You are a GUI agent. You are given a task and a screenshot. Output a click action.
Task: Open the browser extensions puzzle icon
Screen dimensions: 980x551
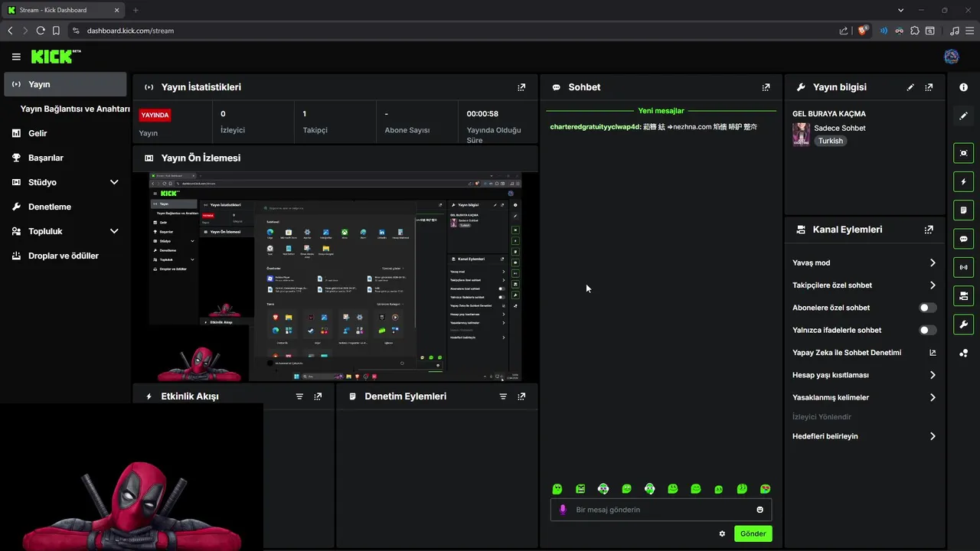(915, 31)
